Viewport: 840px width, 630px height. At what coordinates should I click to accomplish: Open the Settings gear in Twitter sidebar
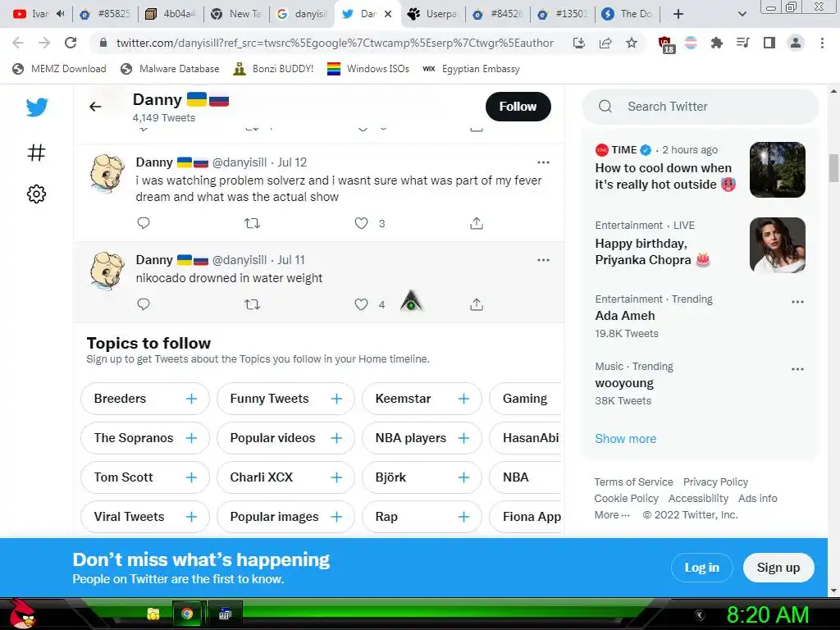36,194
